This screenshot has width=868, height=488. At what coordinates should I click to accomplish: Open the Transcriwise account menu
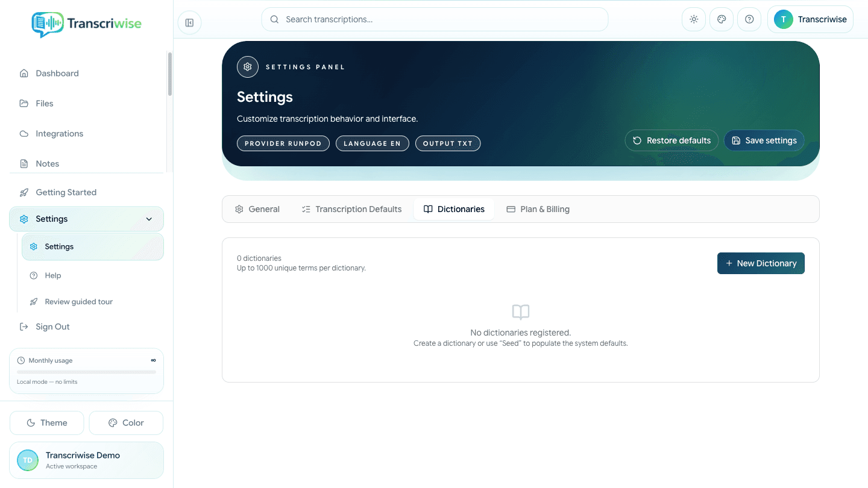pyautogui.click(x=810, y=19)
